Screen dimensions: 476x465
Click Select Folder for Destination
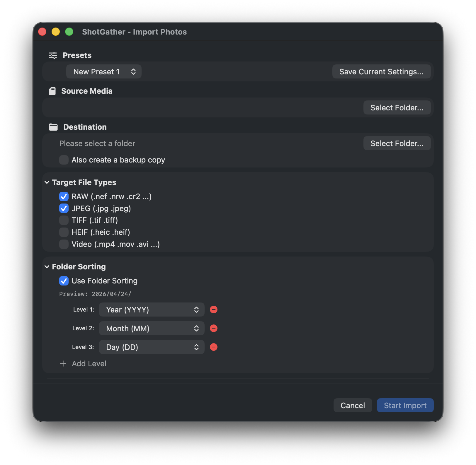pos(397,143)
